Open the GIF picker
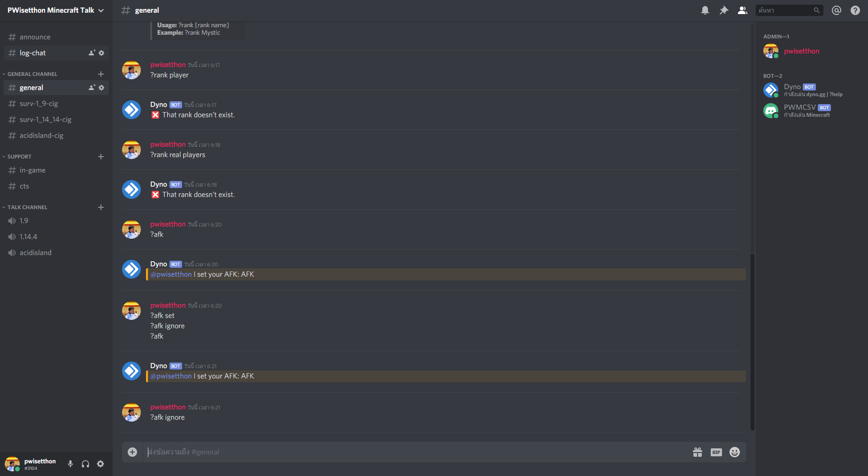868x476 pixels. click(x=716, y=452)
